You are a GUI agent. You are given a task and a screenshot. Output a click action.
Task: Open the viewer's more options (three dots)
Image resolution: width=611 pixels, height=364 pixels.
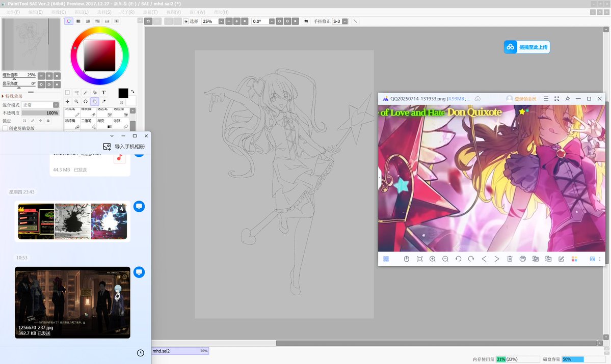click(600, 259)
